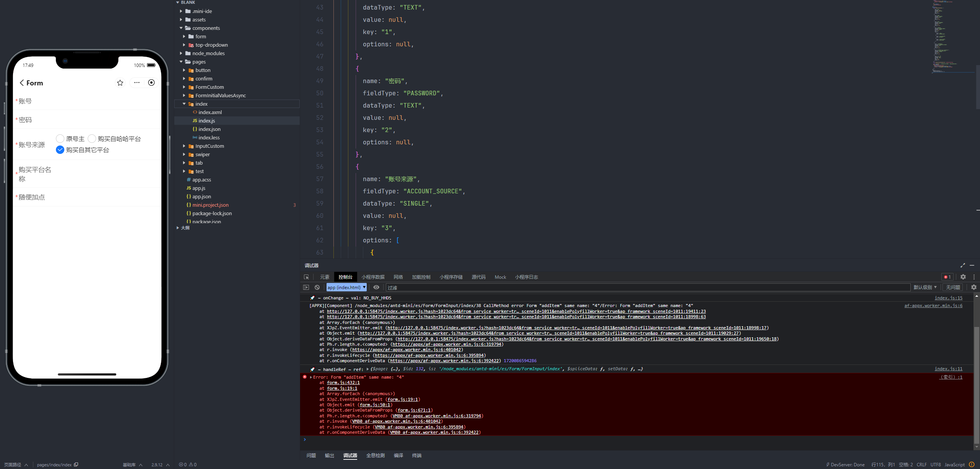Click the code editor minimap
Viewport: 980px width, 469px height.
tap(953, 37)
